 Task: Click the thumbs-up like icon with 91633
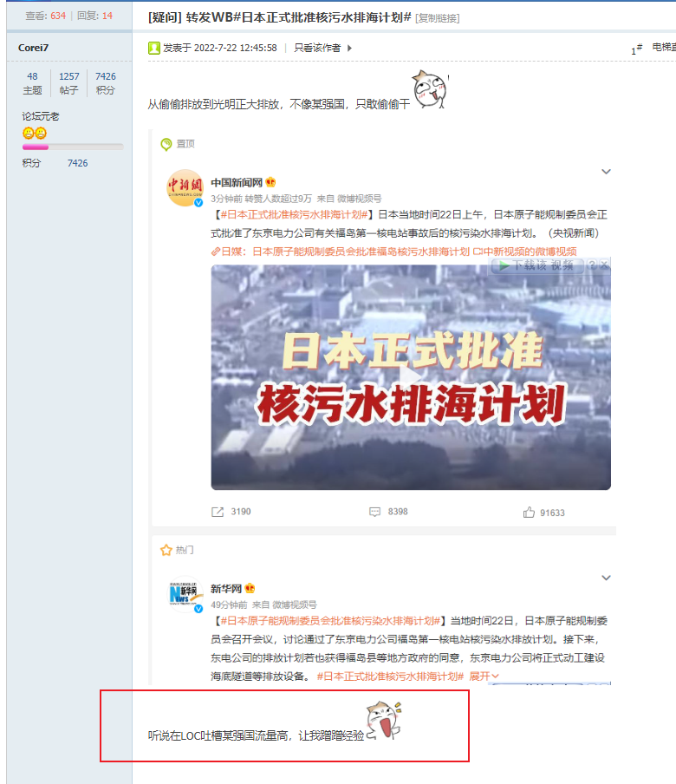(x=530, y=512)
